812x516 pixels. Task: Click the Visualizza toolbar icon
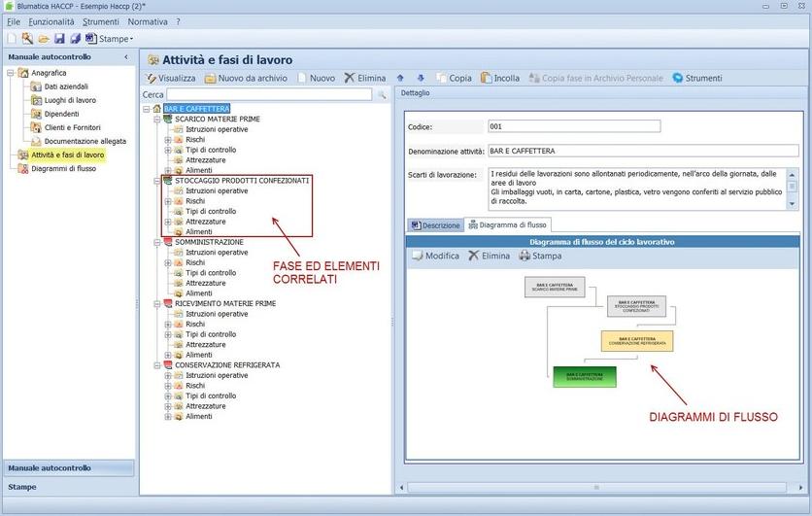tap(152, 78)
